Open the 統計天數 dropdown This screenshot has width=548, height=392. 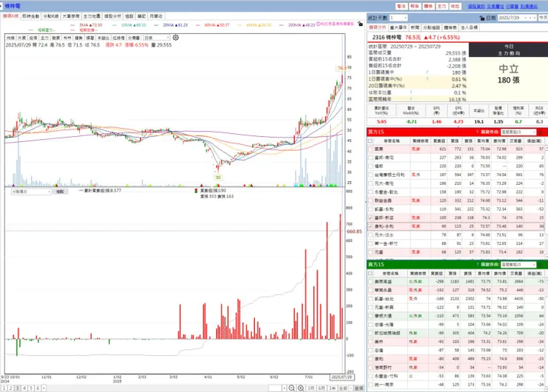point(398,18)
